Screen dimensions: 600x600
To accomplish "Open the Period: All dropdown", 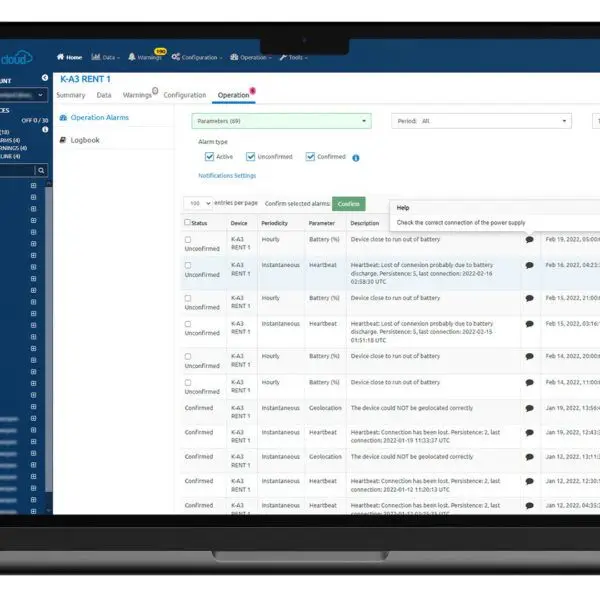I will pos(481,121).
